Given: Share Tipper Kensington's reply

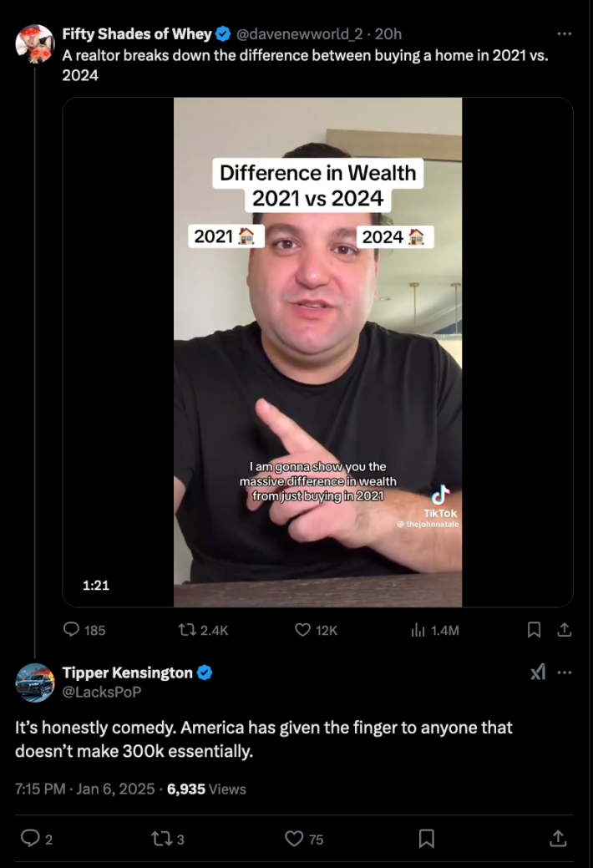Looking at the screenshot, I should 558,838.
